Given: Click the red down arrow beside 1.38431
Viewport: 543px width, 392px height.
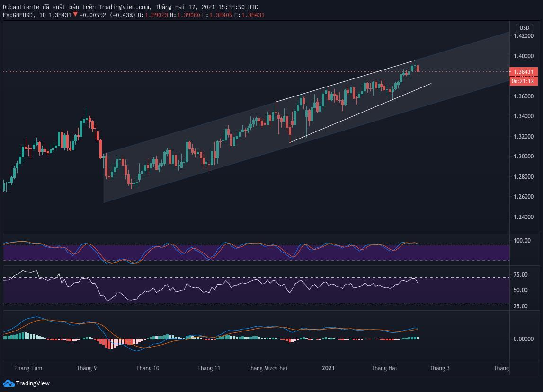Looking at the screenshot, I should [x=75, y=15].
